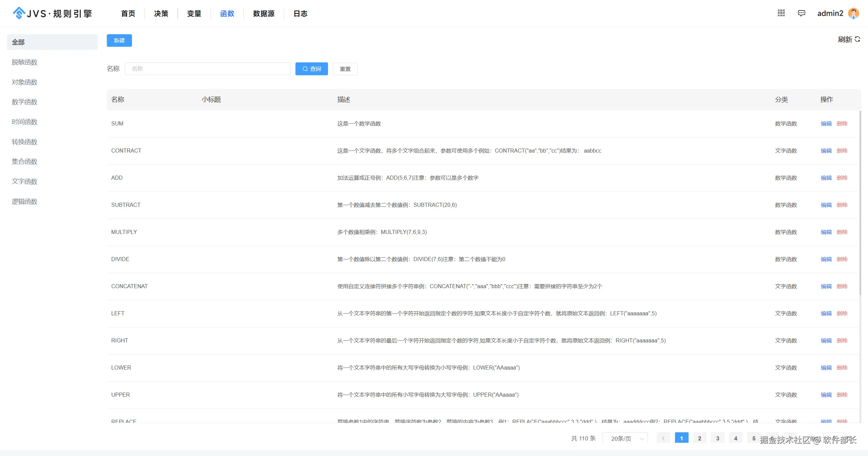
Task: Select 数学函数 category in sidebar
Action: [24, 102]
